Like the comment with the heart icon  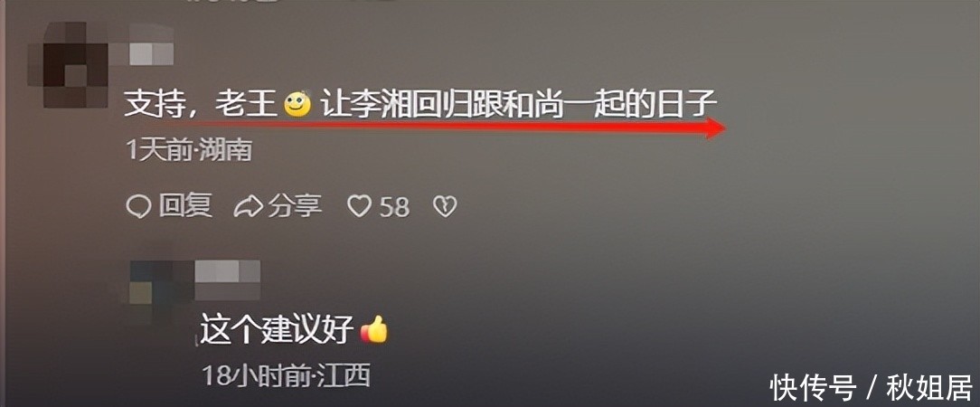[360, 206]
